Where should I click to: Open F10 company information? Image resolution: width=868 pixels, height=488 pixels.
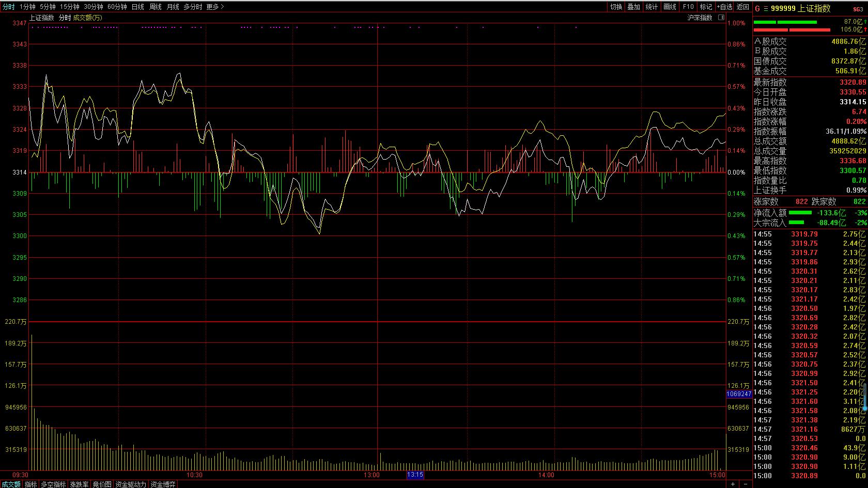[x=688, y=7]
